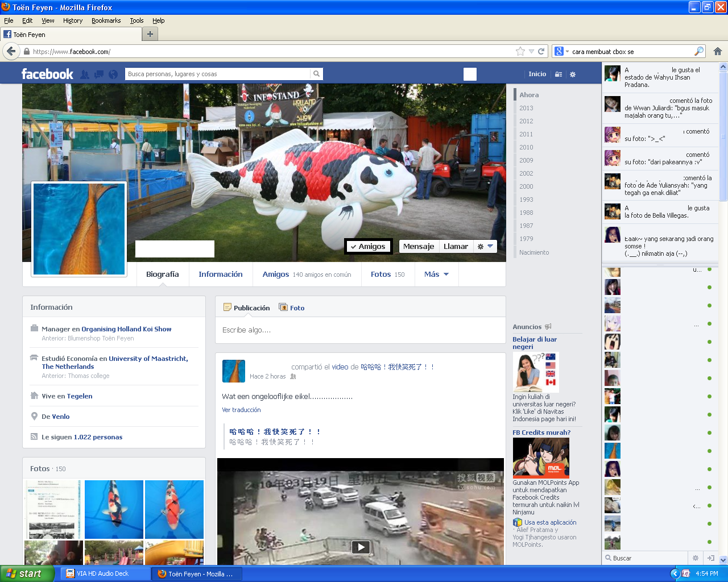The height and width of the screenshot is (582, 728).
Task: Open the Tools menu
Action: coord(136,20)
